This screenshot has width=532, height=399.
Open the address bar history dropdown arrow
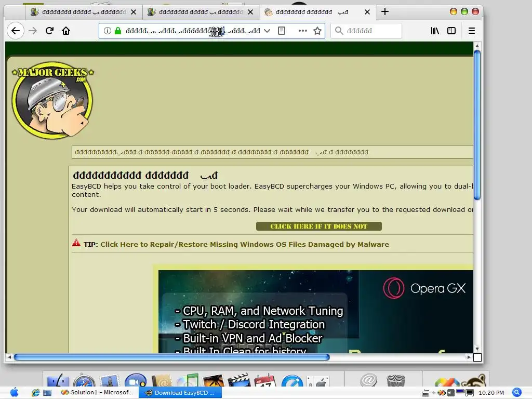coord(267,31)
